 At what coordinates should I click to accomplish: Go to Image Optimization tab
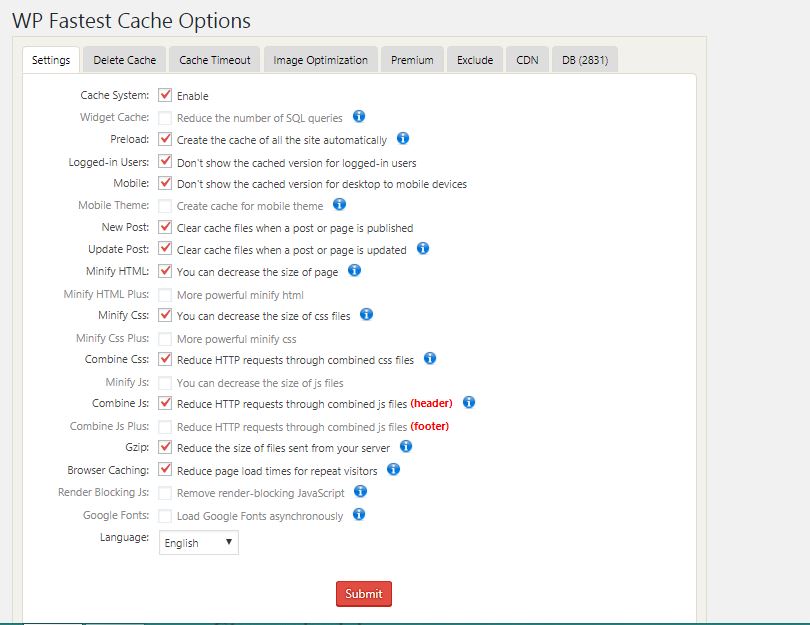321,60
